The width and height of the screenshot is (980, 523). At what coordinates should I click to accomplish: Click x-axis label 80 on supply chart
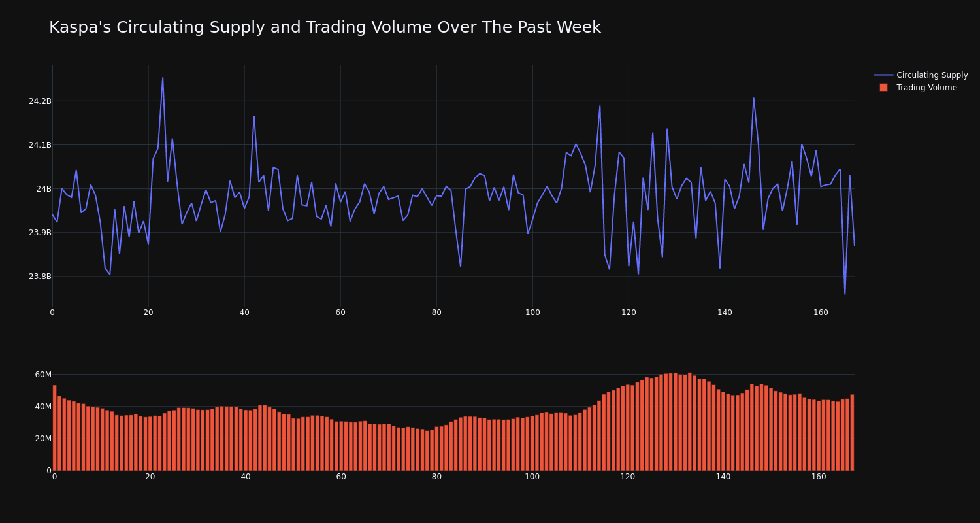click(x=436, y=312)
